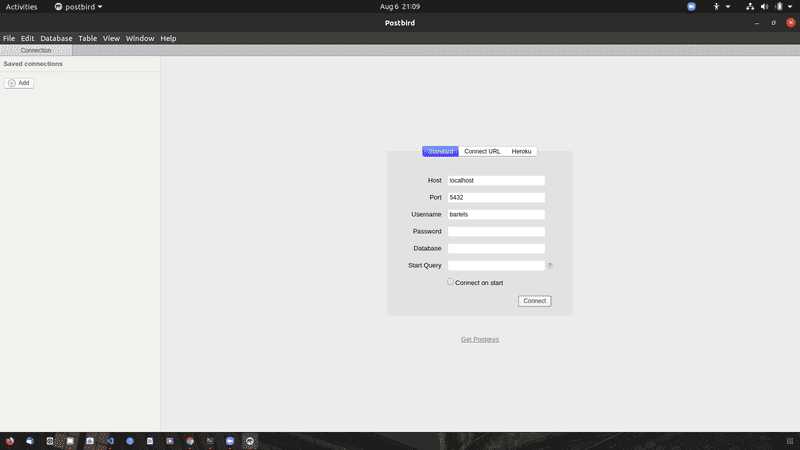Focus the Start Query input field
800x450 pixels.
(496, 265)
